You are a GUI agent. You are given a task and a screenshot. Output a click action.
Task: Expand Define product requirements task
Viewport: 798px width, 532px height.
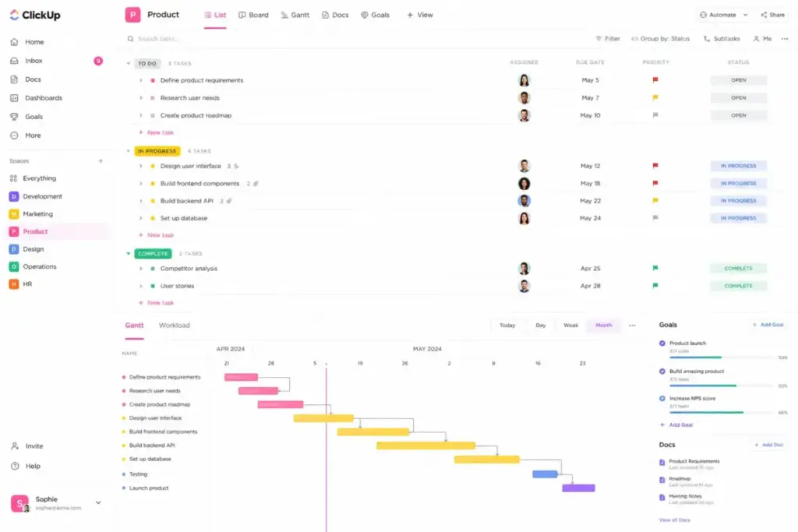141,80
